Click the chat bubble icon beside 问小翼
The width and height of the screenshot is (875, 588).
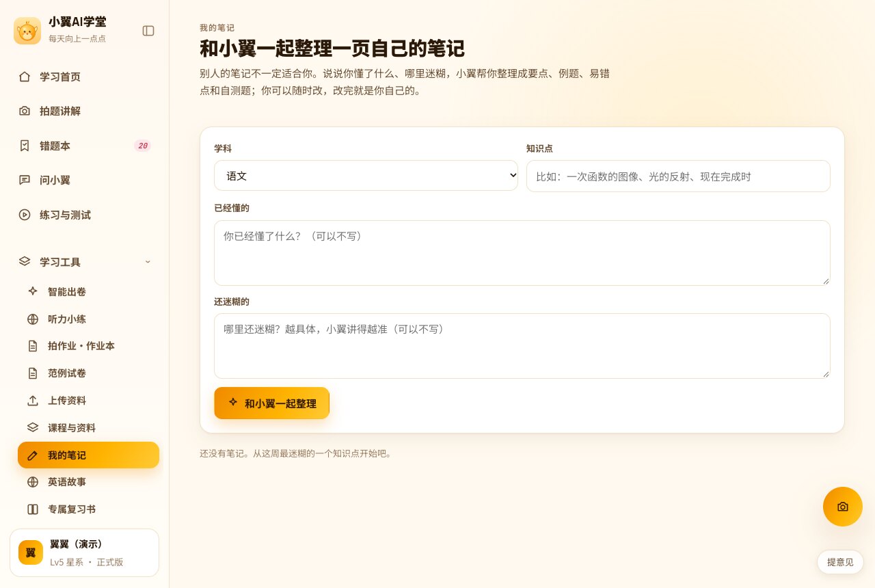[x=25, y=180]
